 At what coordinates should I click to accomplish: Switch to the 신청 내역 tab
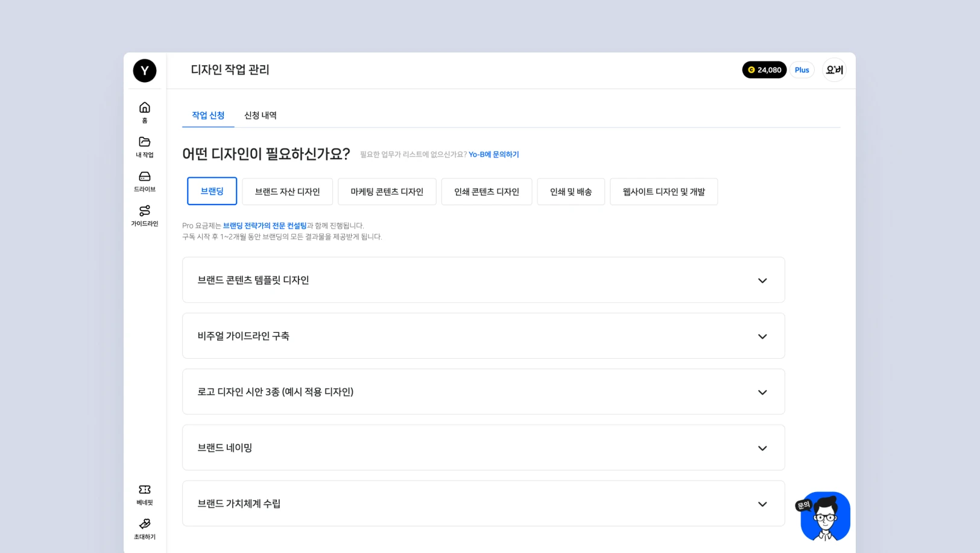[261, 115]
